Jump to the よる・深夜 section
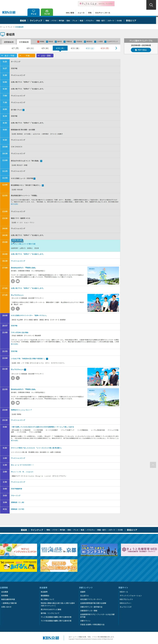 45,56
